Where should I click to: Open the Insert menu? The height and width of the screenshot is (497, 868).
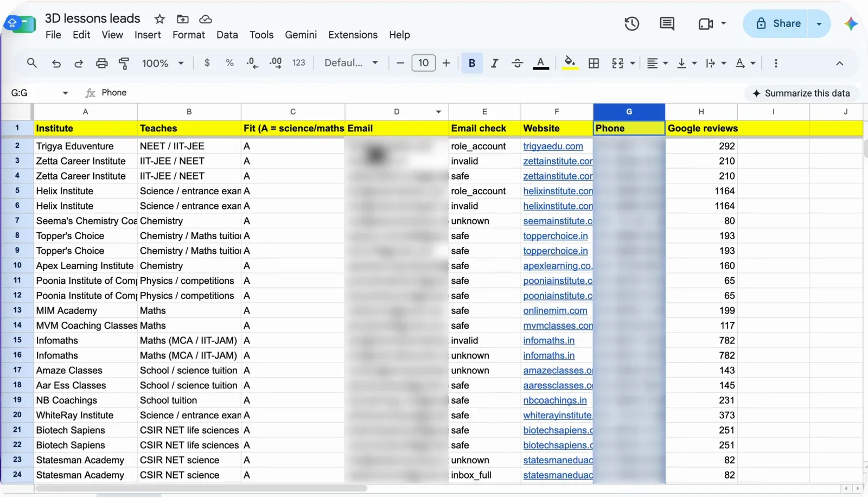pyautogui.click(x=148, y=35)
